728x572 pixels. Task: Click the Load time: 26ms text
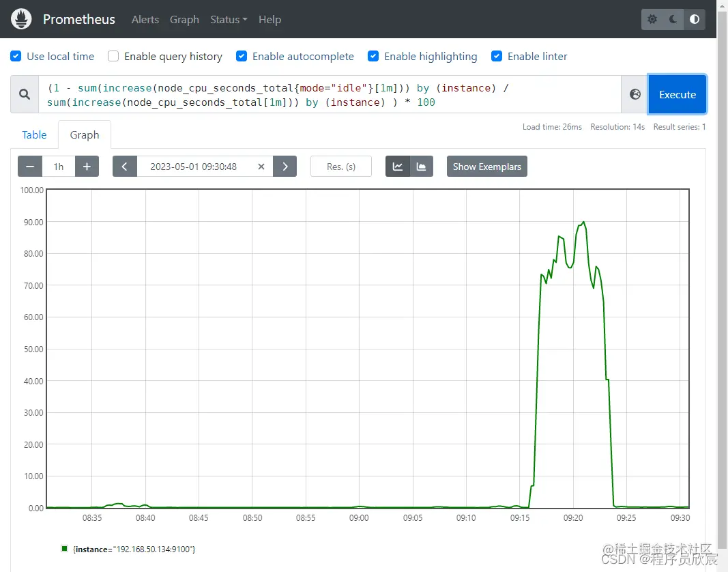[552, 127]
